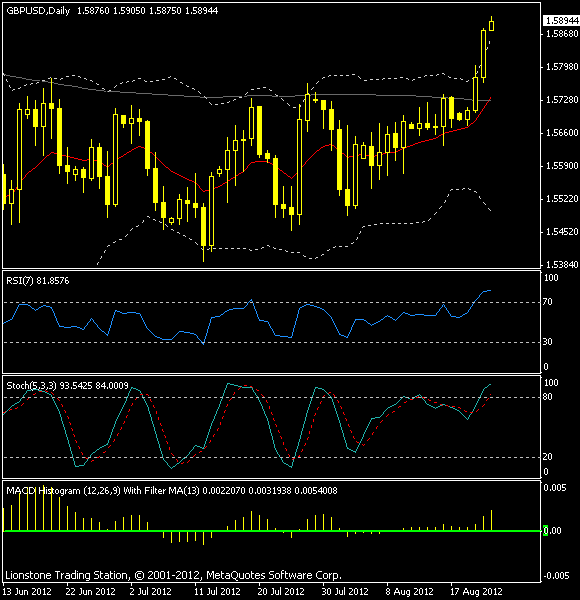Select the RSI(7) indicator label
Viewport: 580px width, 600px height.
pyautogui.click(x=20, y=281)
